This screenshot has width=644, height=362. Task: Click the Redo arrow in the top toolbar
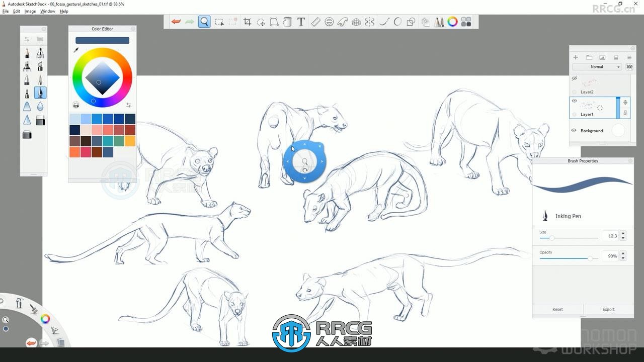click(190, 22)
